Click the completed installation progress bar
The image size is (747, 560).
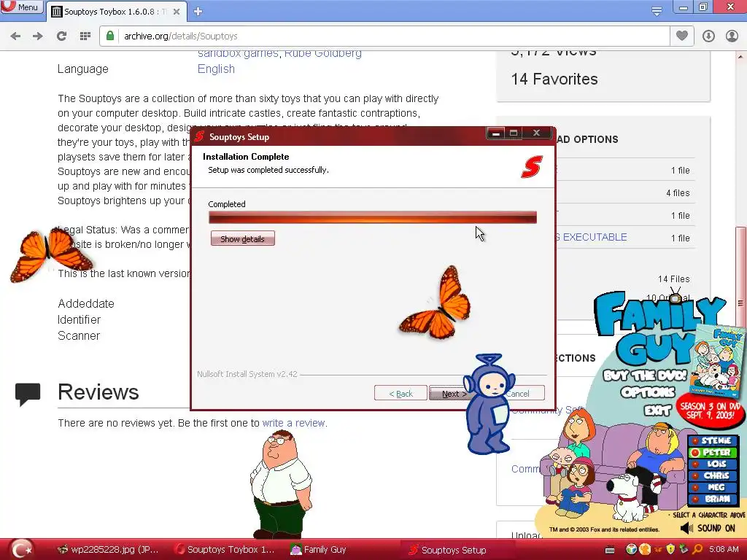[x=373, y=217]
